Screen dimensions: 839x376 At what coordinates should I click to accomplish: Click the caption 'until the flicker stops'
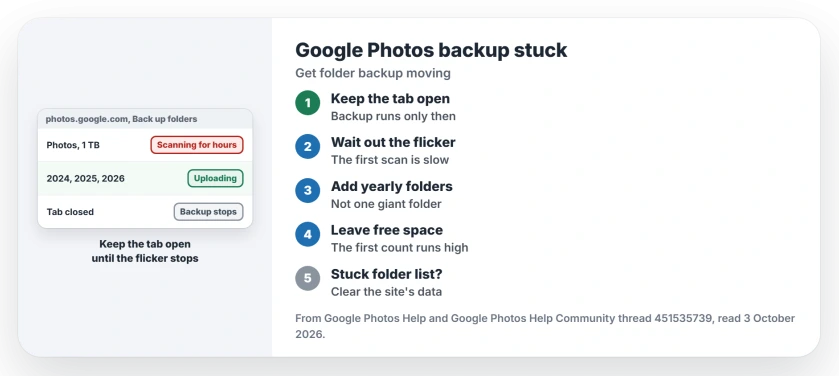coord(145,258)
